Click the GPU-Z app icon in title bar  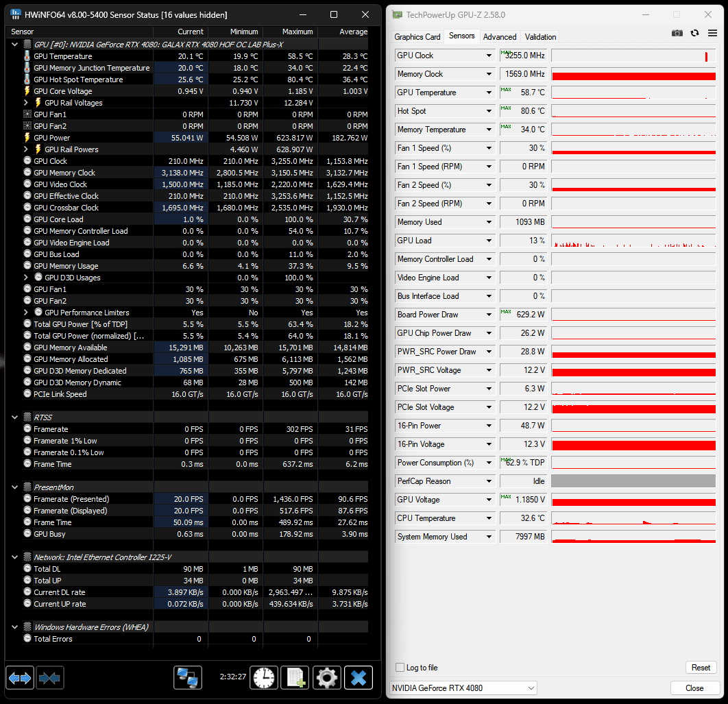click(398, 15)
